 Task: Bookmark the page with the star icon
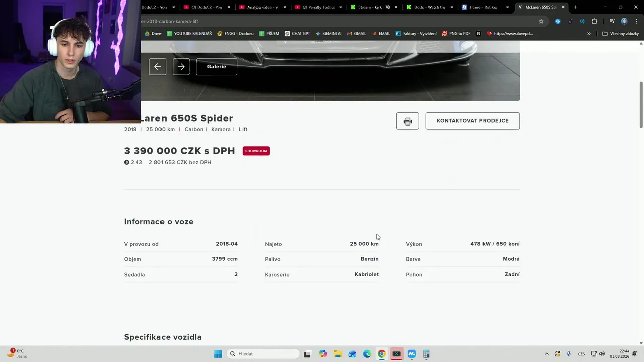tap(541, 21)
